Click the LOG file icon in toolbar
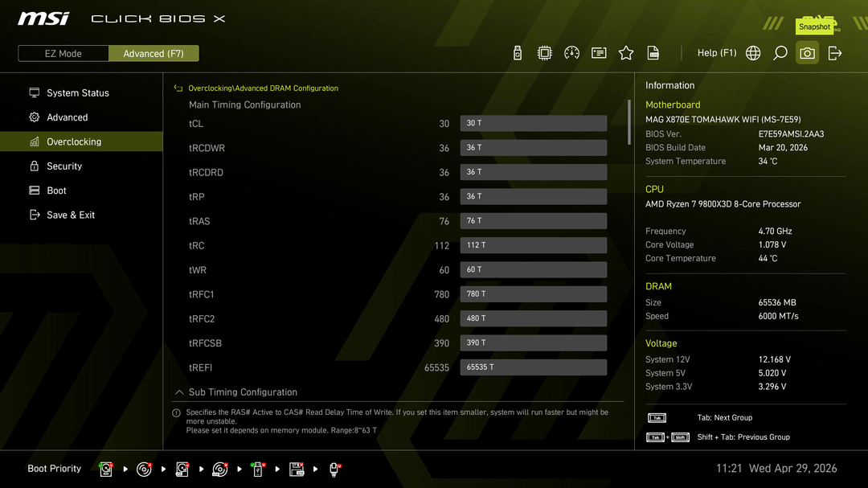The height and width of the screenshot is (488, 868). [653, 53]
